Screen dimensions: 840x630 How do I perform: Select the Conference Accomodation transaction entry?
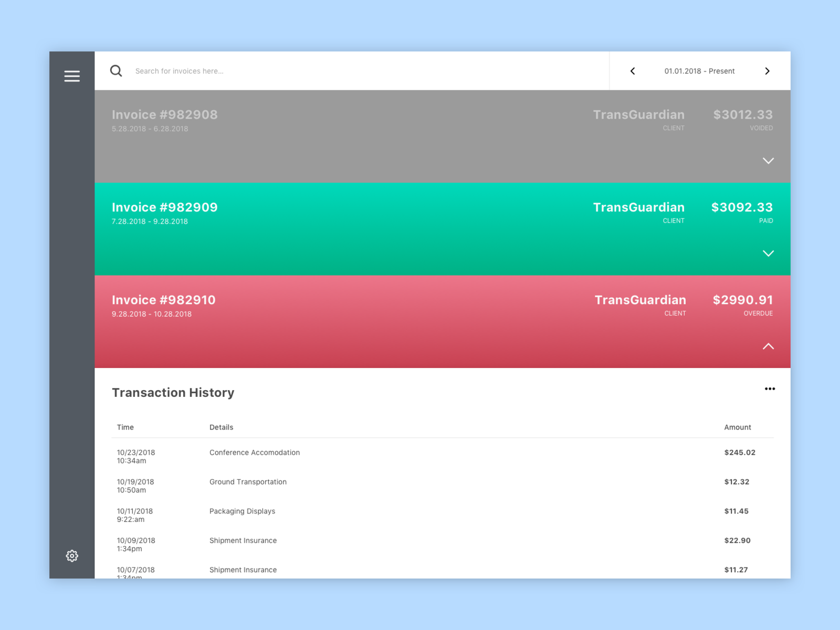(x=255, y=452)
